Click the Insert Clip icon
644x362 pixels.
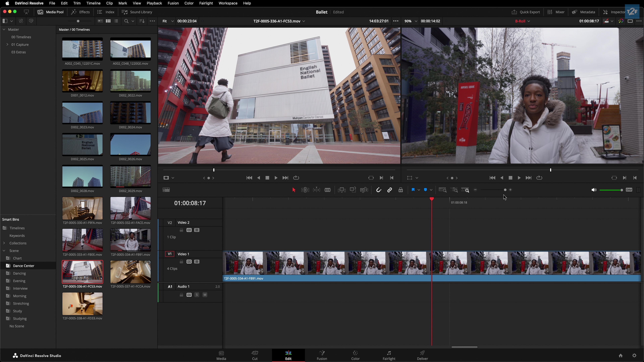click(341, 190)
